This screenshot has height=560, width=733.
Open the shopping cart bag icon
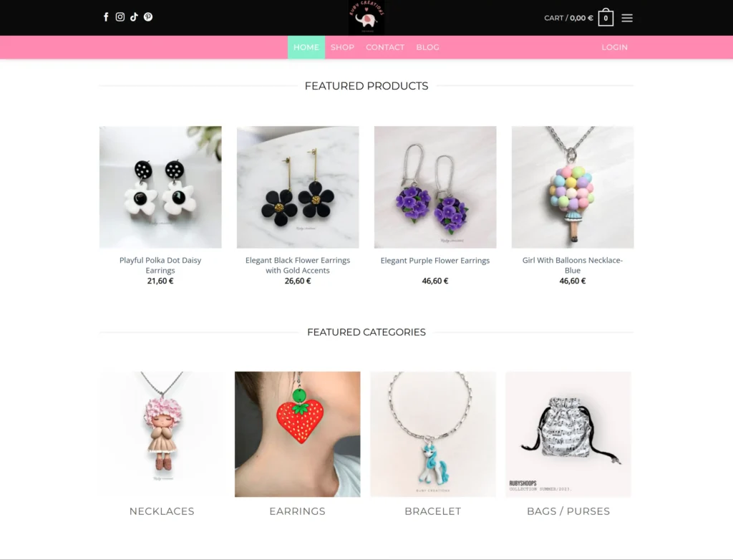[606, 17]
